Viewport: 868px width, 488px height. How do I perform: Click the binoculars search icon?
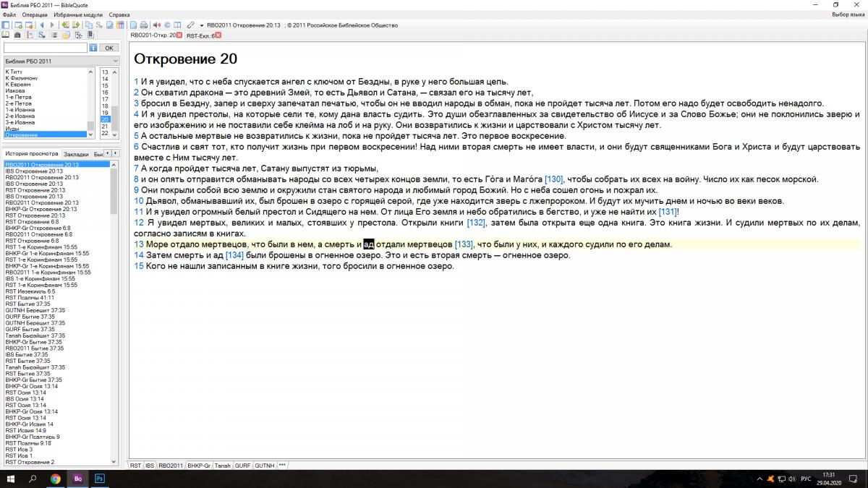(x=17, y=35)
